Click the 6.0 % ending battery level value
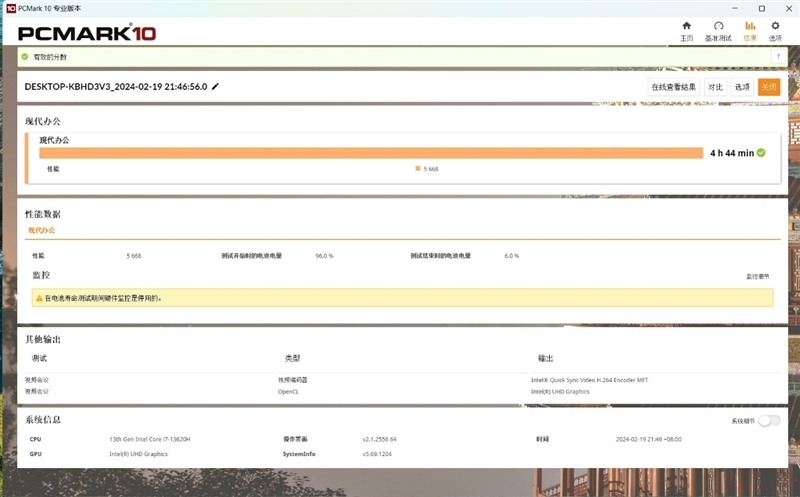800x497 pixels. [x=512, y=256]
